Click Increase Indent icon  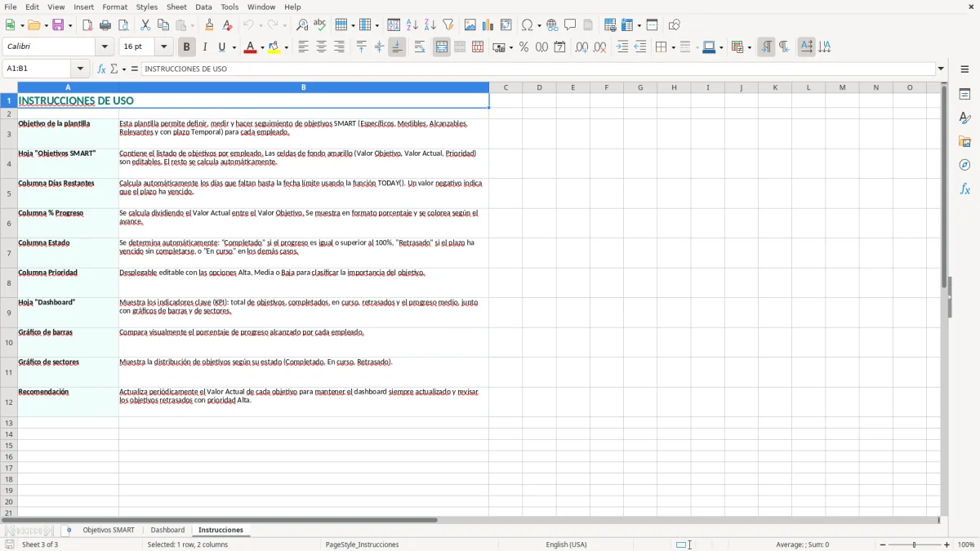coord(622,47)
